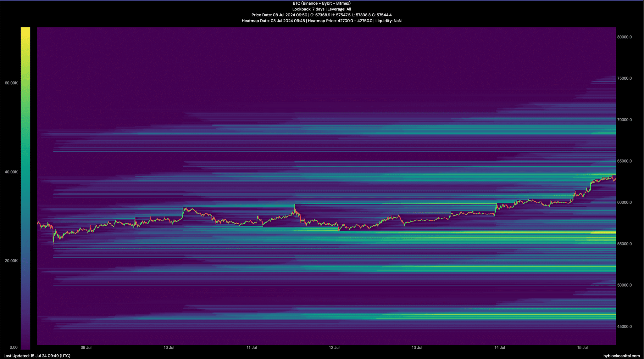Click the 20.00K color scale label

pos(11,261)
